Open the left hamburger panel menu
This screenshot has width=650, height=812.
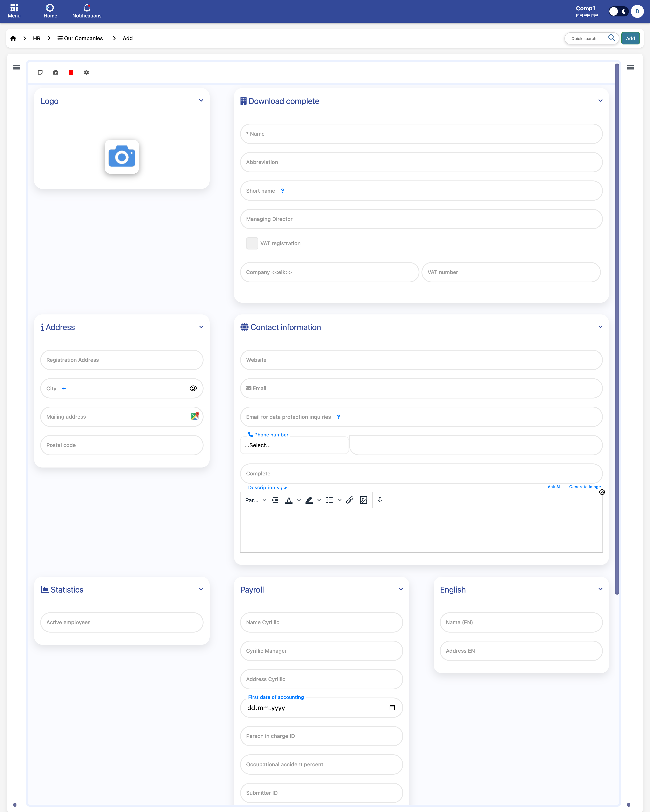(x=17, y=67)
